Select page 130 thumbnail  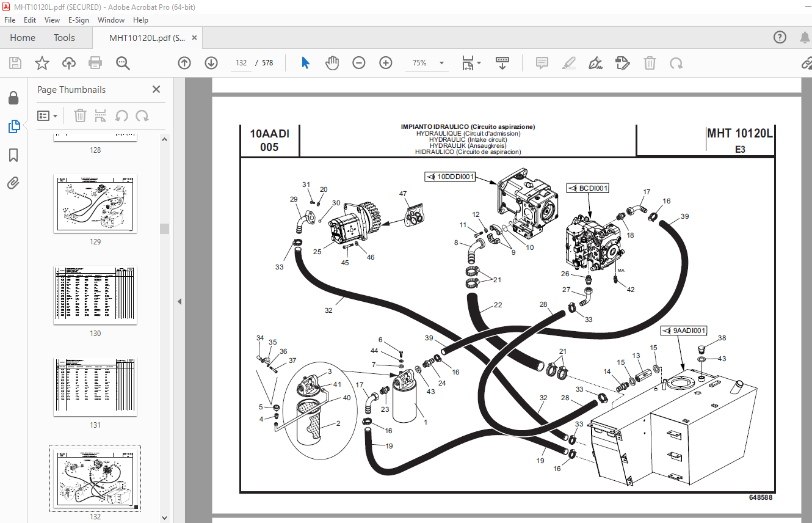click(95, 295)
